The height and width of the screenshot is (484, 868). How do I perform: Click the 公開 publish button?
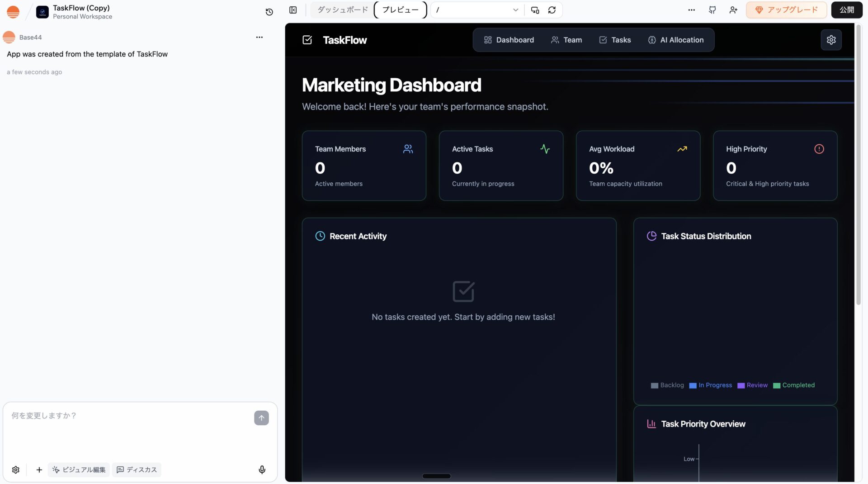coord(846,10)
